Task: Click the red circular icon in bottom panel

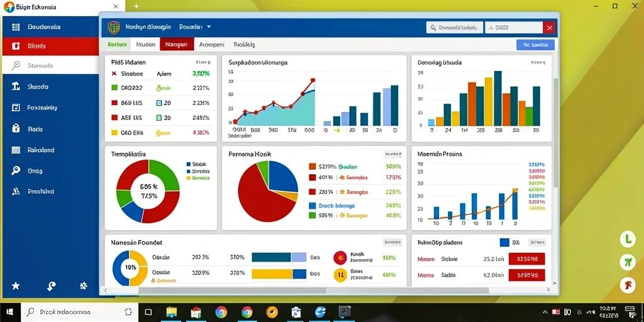Action: pyautogui.click(x=340, y=257)
